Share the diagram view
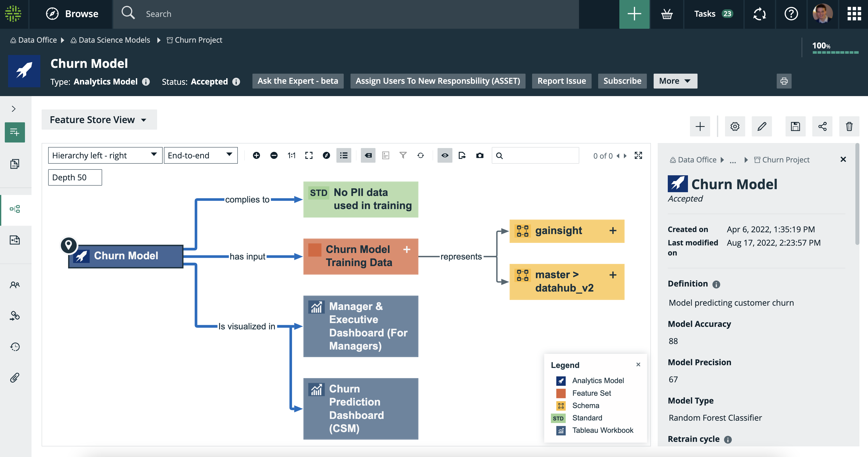868x457 pixels. point(823,126)
